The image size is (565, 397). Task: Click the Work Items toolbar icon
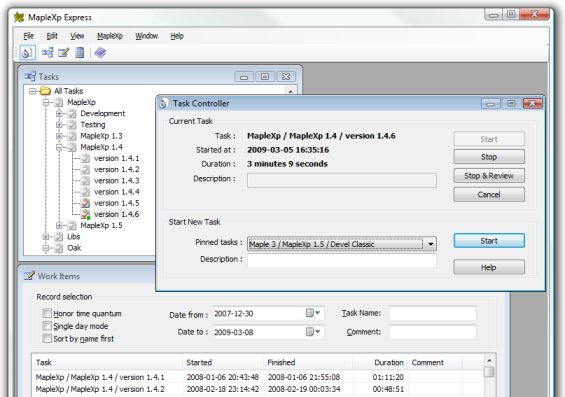tap(63, 53)
